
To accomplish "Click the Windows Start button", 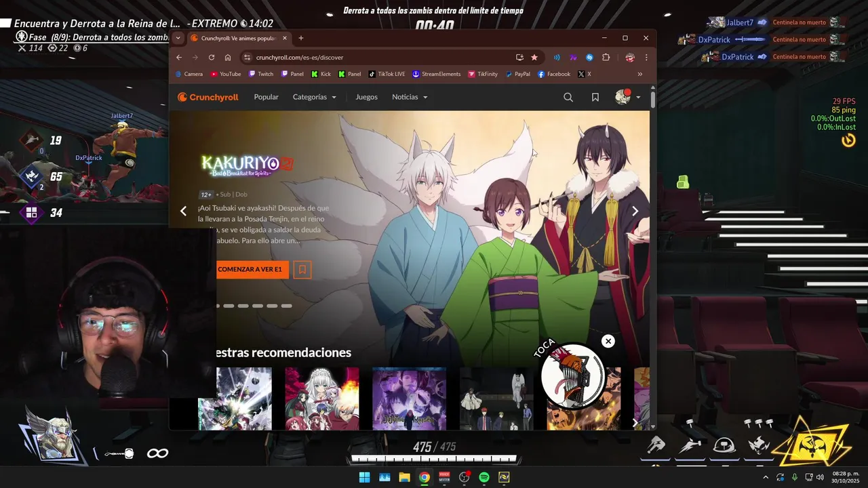I will (x=364, y=477).
